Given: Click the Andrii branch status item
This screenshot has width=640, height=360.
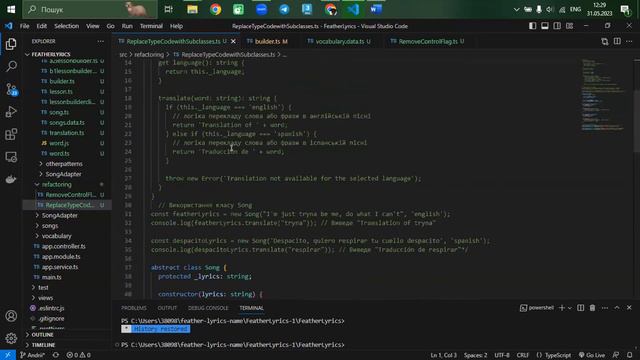Looking at the screenshot, I should (33, 355).
